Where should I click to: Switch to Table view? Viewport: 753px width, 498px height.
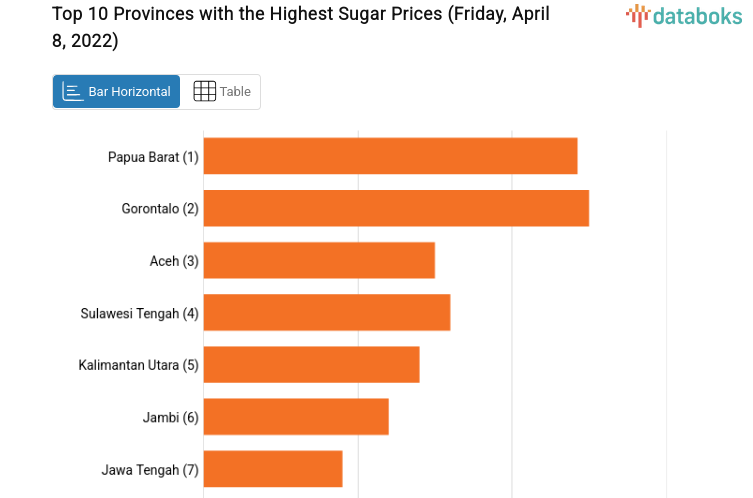221,91
